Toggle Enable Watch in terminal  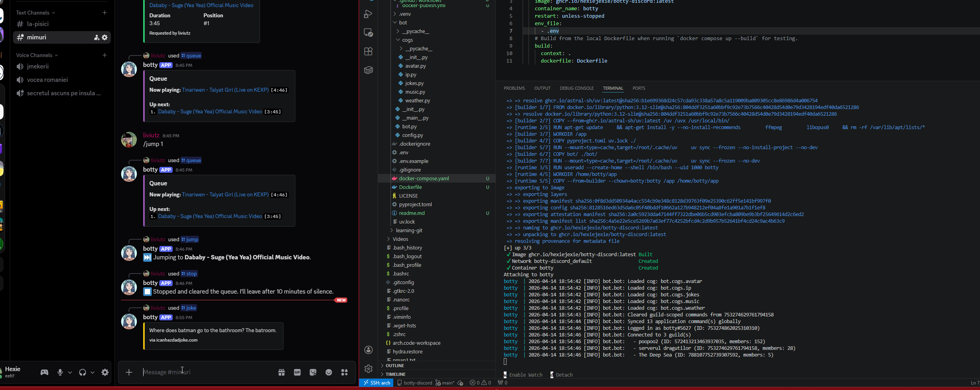point(525,375)
